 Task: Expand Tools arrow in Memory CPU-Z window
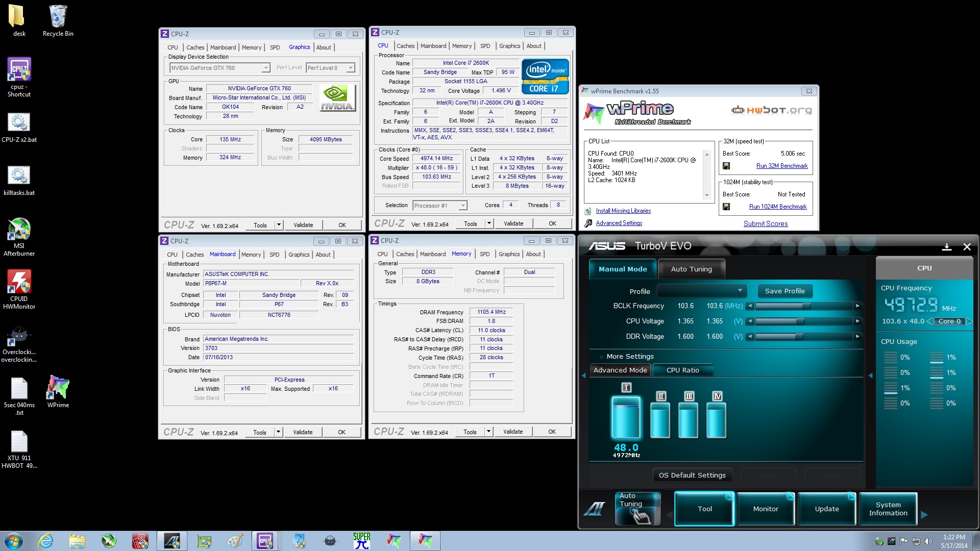point(488,432)
